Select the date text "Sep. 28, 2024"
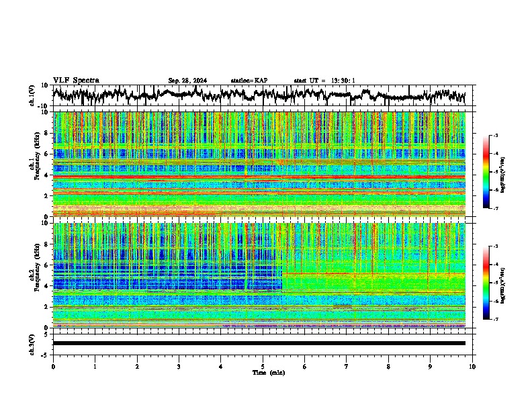The image size is (532, 411). (187, 81)
